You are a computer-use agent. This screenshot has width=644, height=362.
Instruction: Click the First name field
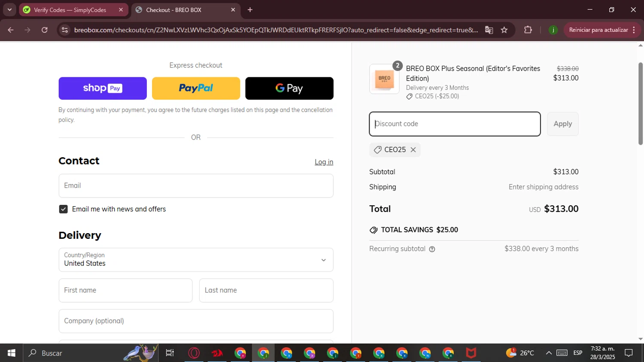click(x=125, y=290)
